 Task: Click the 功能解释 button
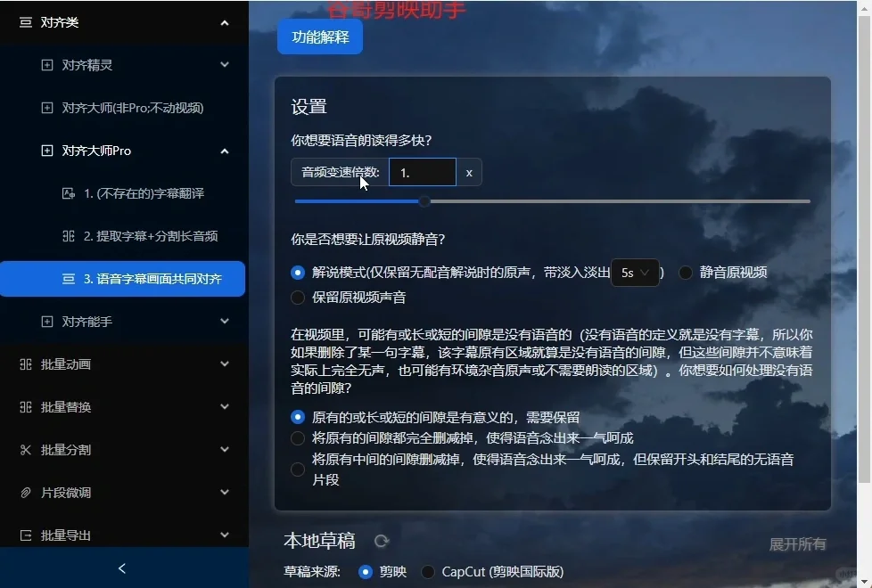pos(319,37)
